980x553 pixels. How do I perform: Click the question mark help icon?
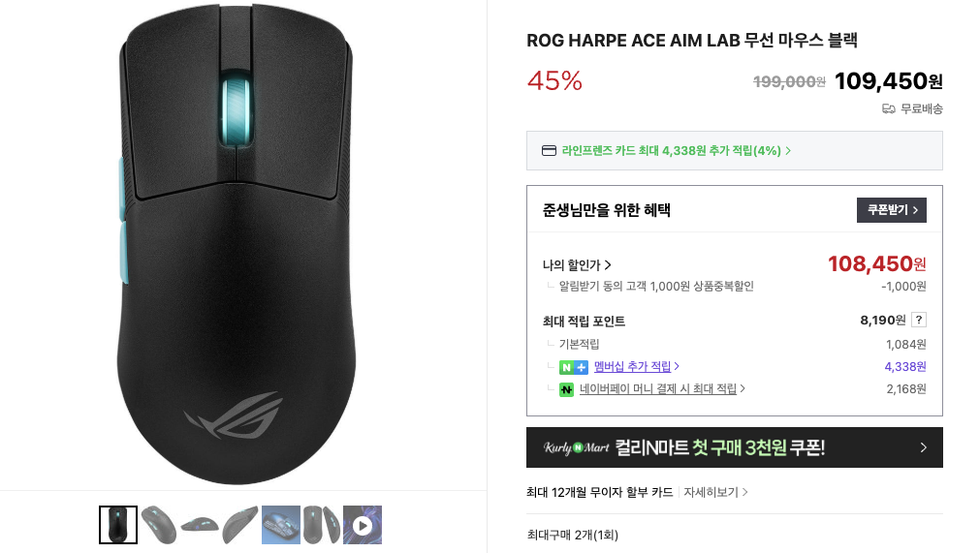918,321
